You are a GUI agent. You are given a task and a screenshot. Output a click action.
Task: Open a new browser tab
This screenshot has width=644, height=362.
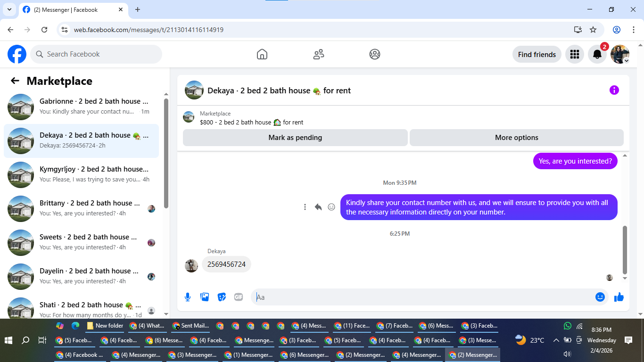point(138,9)
